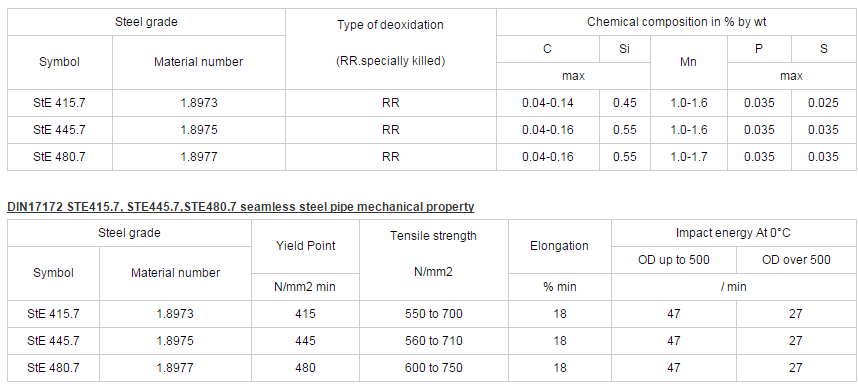This screenshot has width=858, height=387.
Task: Select the 'Impact energy At 0°C' header
Action: coord(733,233)
